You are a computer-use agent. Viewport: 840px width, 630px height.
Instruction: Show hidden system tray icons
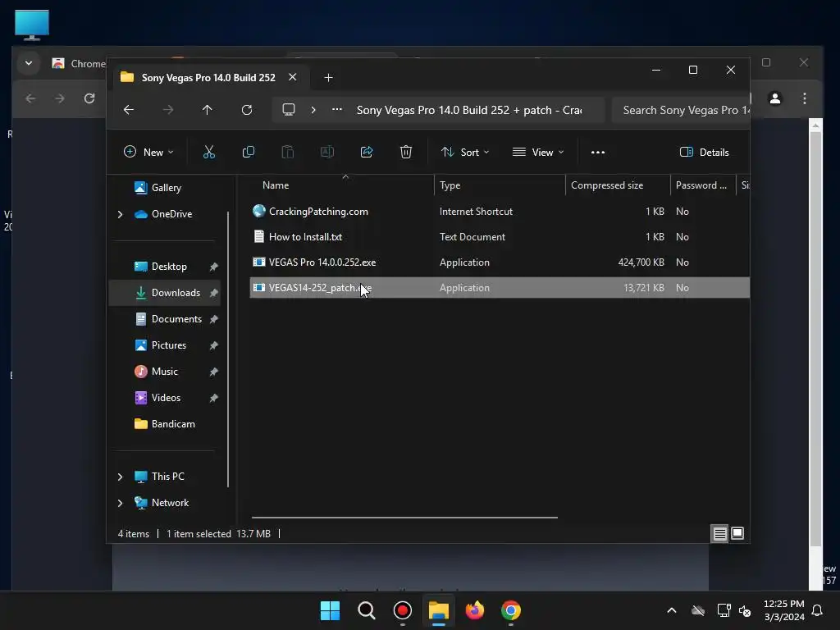point(672,610)
